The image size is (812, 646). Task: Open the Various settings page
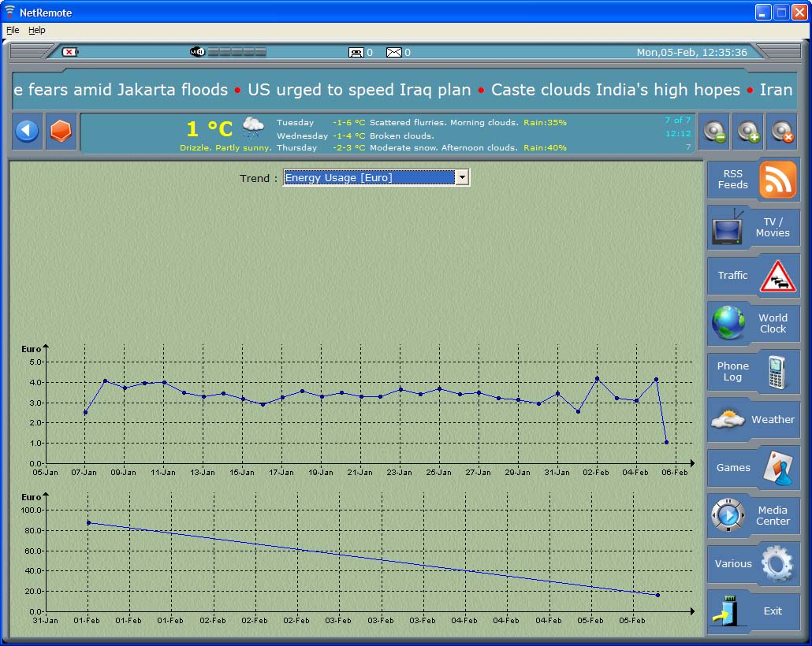[753, 564]
